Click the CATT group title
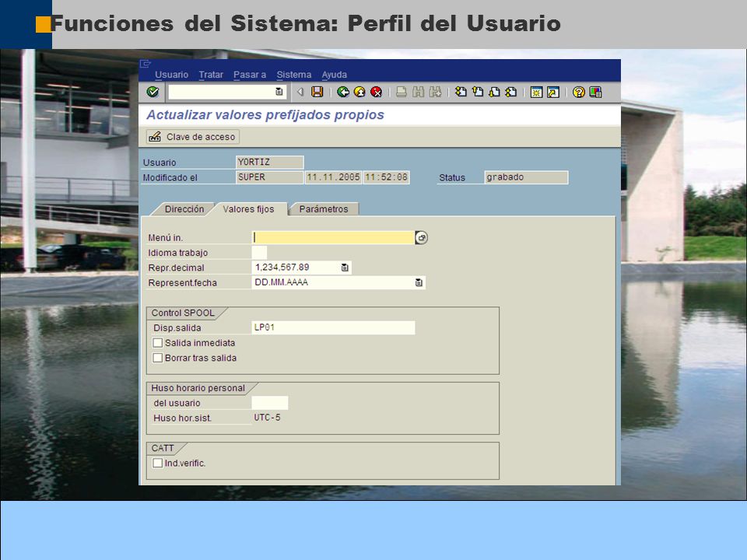The image size is (747, 560). [163, 448]
